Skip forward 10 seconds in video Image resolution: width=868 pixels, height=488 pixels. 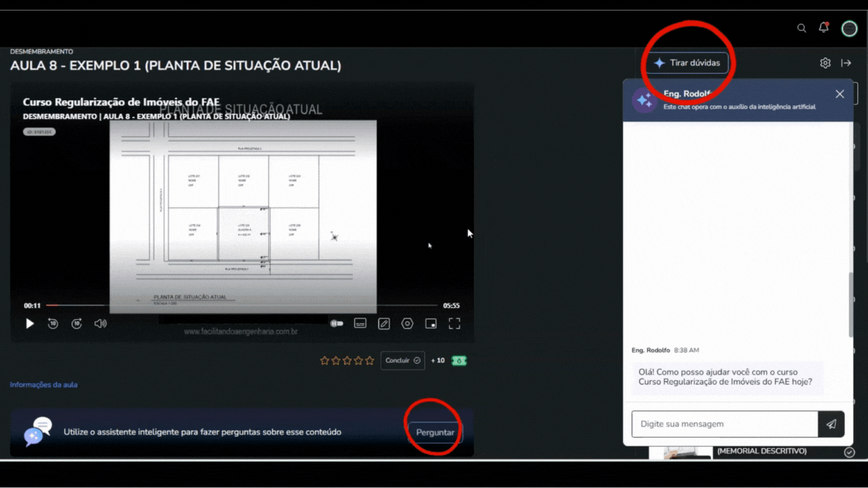coord(77,324)
